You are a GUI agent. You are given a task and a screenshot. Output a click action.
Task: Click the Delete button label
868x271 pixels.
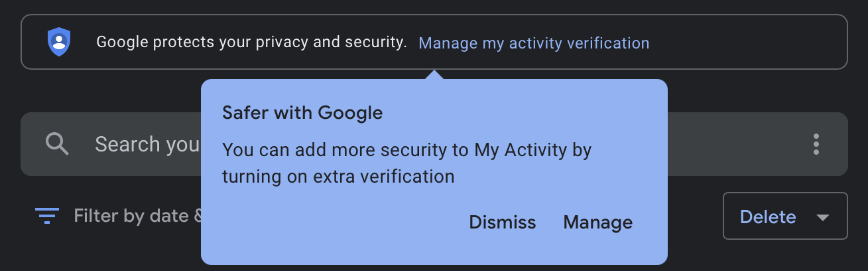tap(768, 217)
